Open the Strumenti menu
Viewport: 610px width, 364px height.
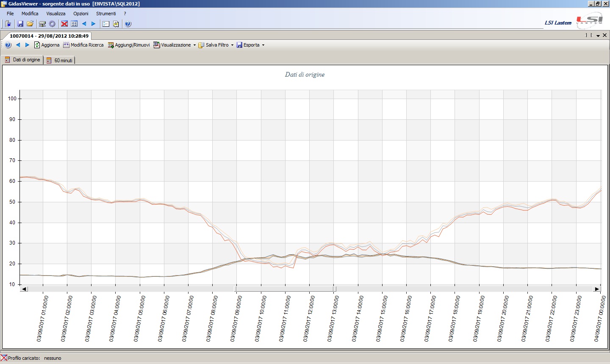106,14
